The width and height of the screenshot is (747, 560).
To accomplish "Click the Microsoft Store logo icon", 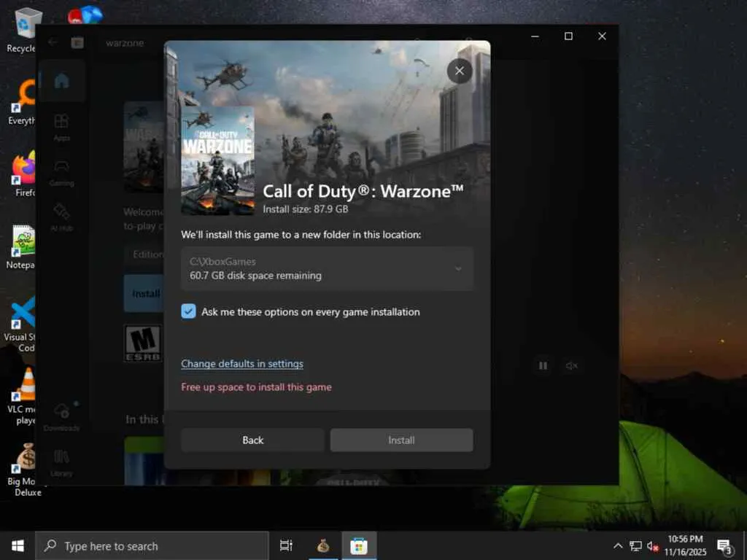I will pyautogui.click(x=77, y=43).
